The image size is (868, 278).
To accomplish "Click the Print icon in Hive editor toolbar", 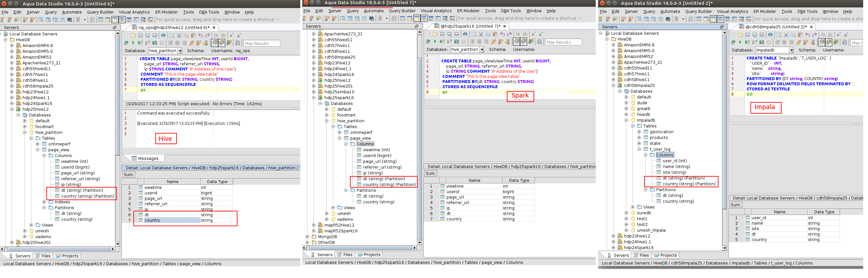I will tap(163, 35).
